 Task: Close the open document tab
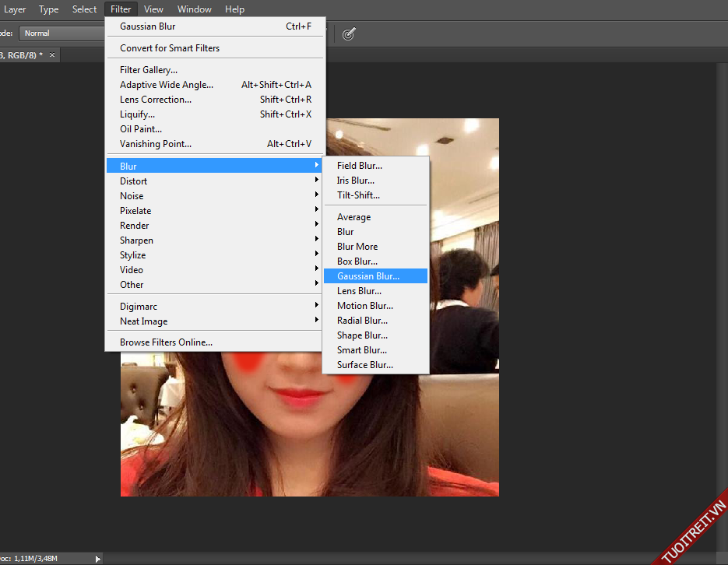pyautogui.click(x=53, y=55)
